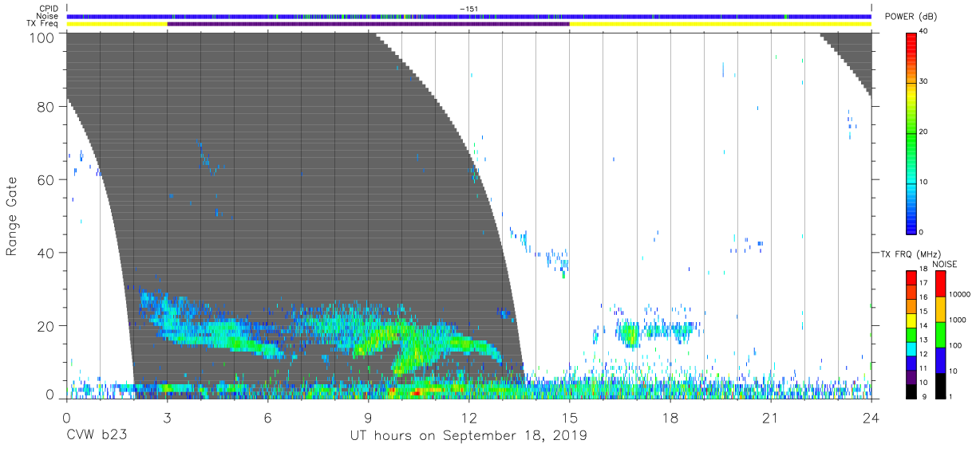980x452 pixels.
Task: Click the 'POWER (dB)' legend title
Action: [911, 17]
